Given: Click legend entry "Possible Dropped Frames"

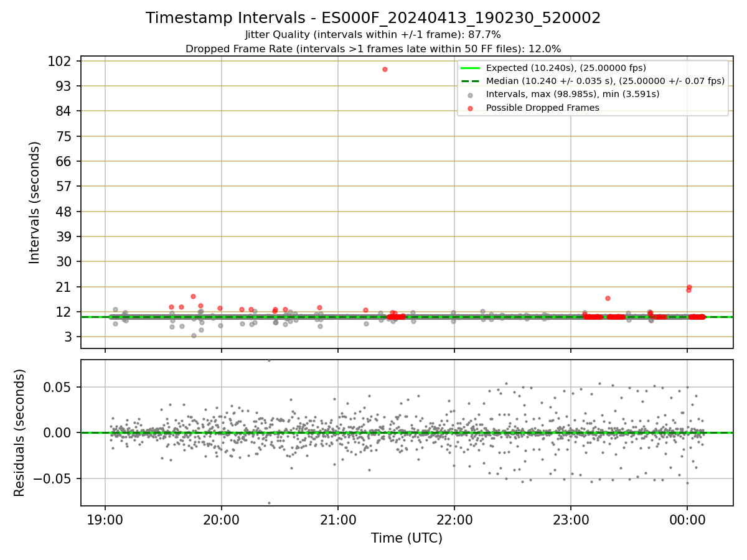Looking at the screenshot, I should [542, 108].
